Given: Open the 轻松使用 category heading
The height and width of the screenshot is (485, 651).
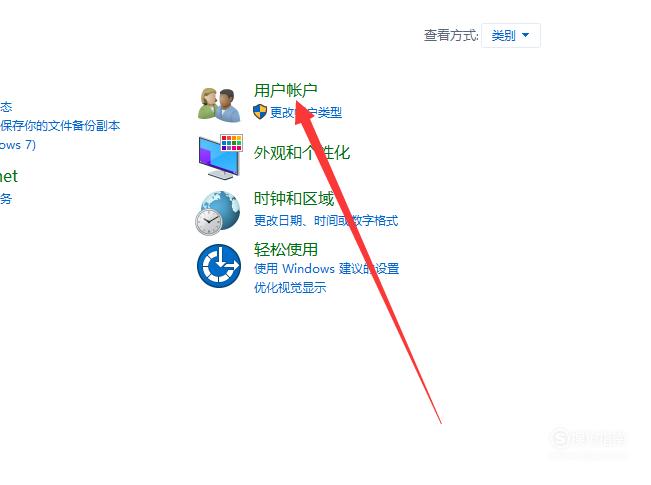Looking at the screenshot, I should [286, 249].
